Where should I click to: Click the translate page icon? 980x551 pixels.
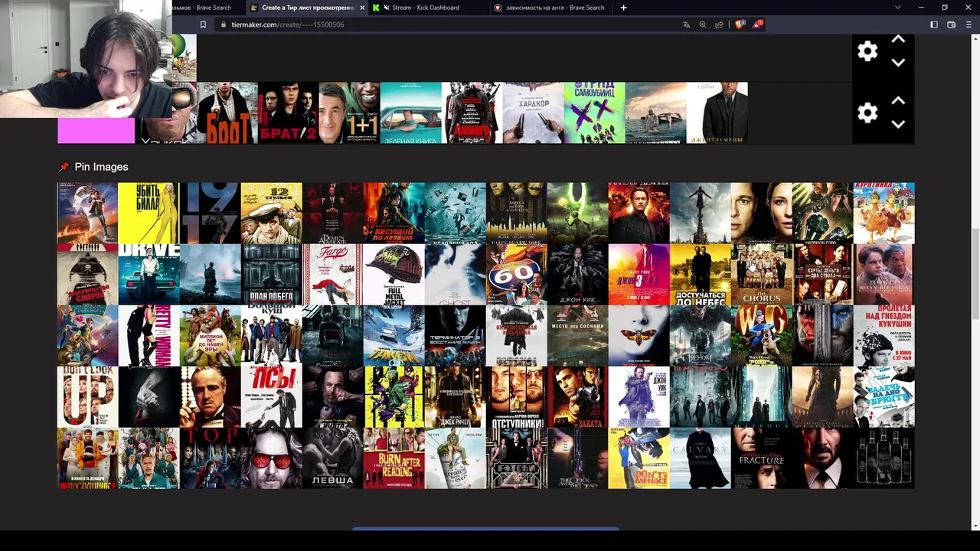point(687,24)
